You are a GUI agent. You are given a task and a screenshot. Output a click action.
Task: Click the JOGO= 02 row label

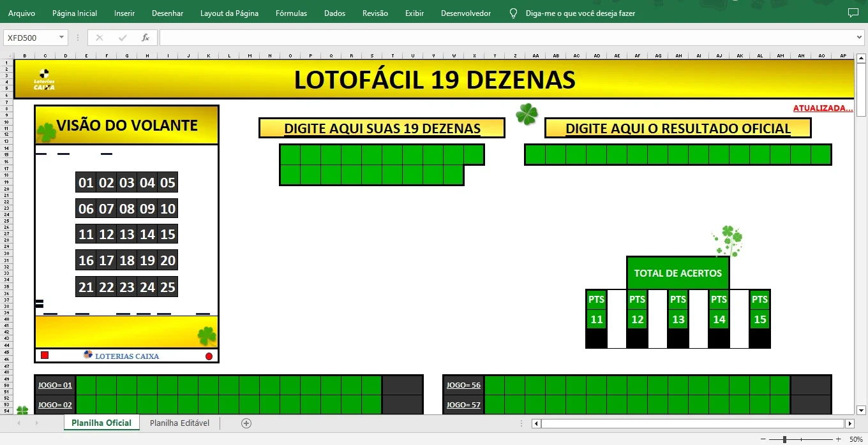(55, 405)
